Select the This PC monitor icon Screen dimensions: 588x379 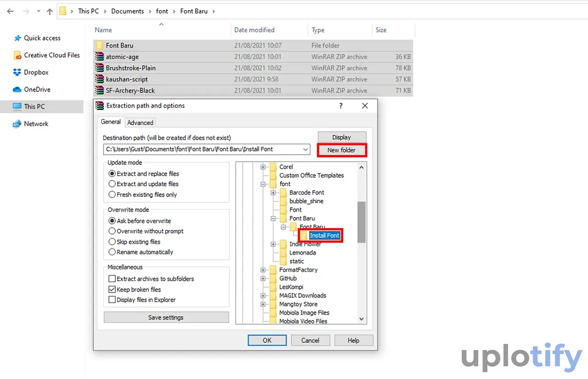(x=17, y=107)
